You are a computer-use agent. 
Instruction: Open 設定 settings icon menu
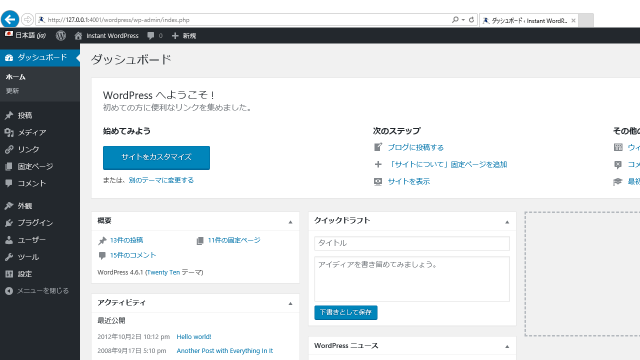9,274
